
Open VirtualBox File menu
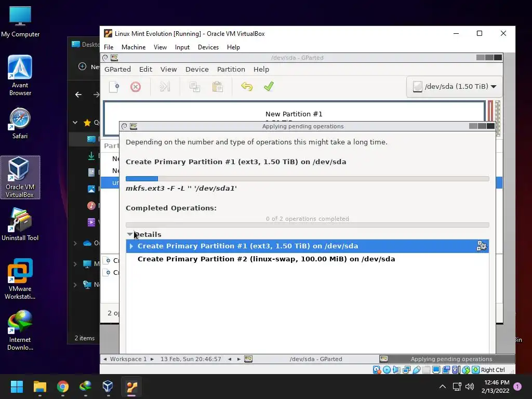tap(109, 47)
